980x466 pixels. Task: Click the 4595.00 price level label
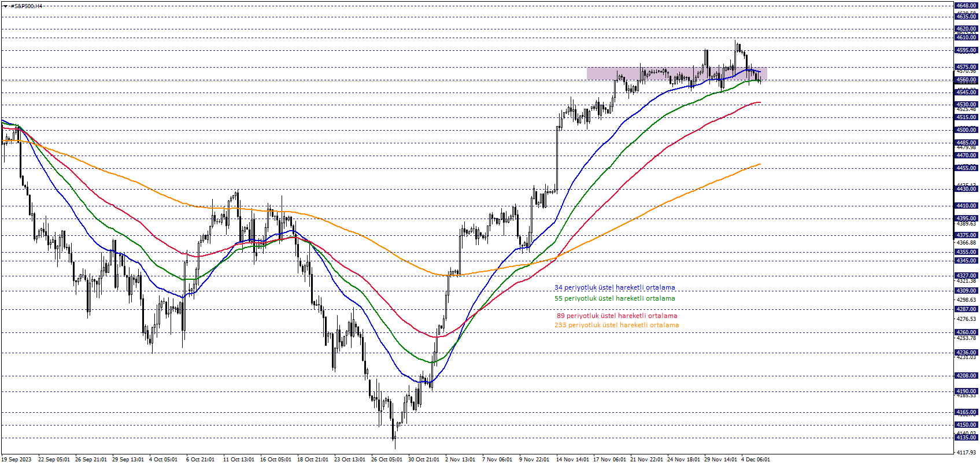click(966, 50)
